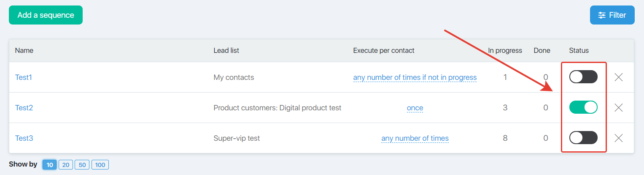The image size is (644, 175).
Task: Change the 'once' execution setting for Test2
Action: pos(415,108)
